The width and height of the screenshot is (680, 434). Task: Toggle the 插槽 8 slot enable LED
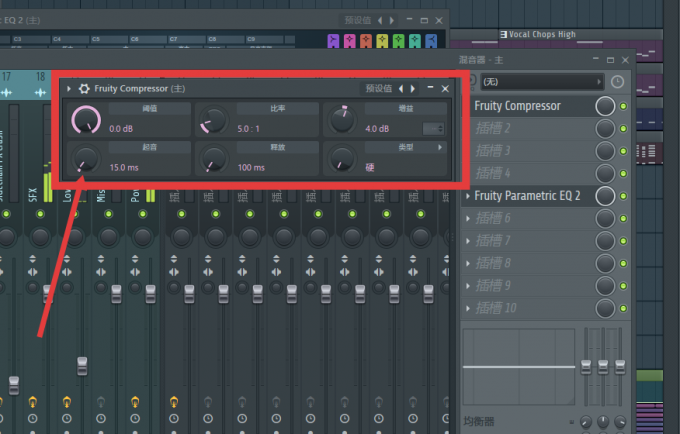(624, 263)
